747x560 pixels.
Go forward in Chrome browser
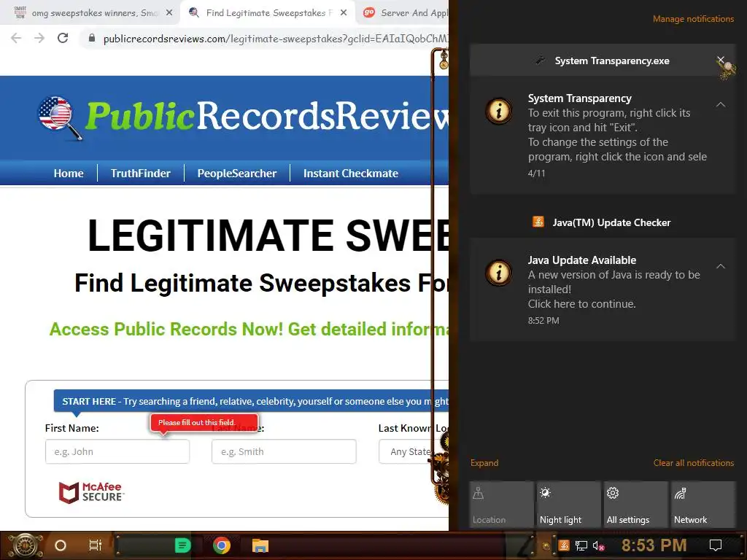click(39, 38)
